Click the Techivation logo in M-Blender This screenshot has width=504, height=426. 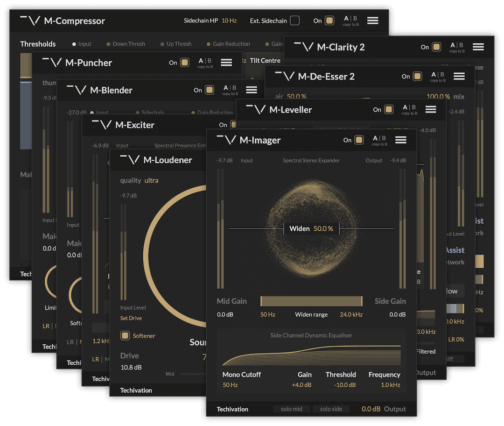tap(77, 90)
